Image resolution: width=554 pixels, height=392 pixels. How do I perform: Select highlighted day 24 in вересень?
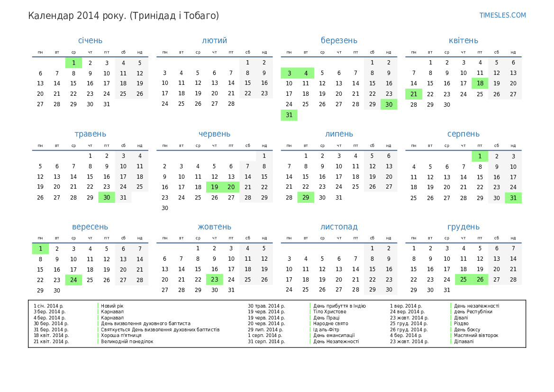73,280
